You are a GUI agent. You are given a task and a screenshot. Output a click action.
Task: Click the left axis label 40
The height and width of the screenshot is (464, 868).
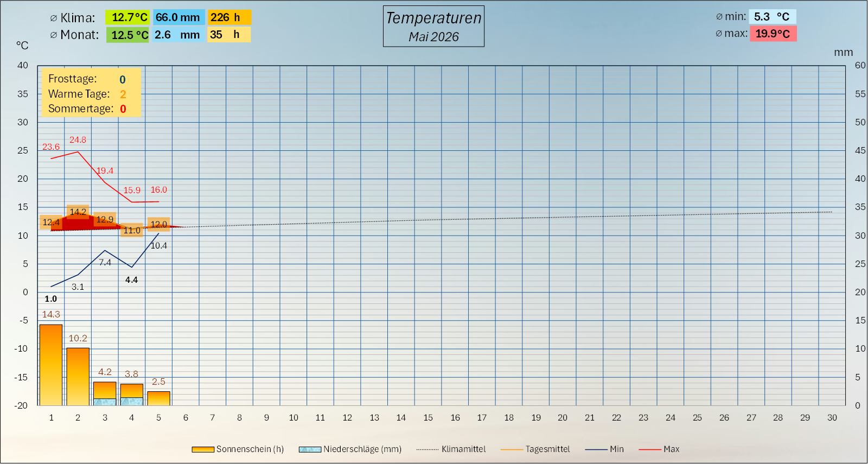click(x=23, y=66)
